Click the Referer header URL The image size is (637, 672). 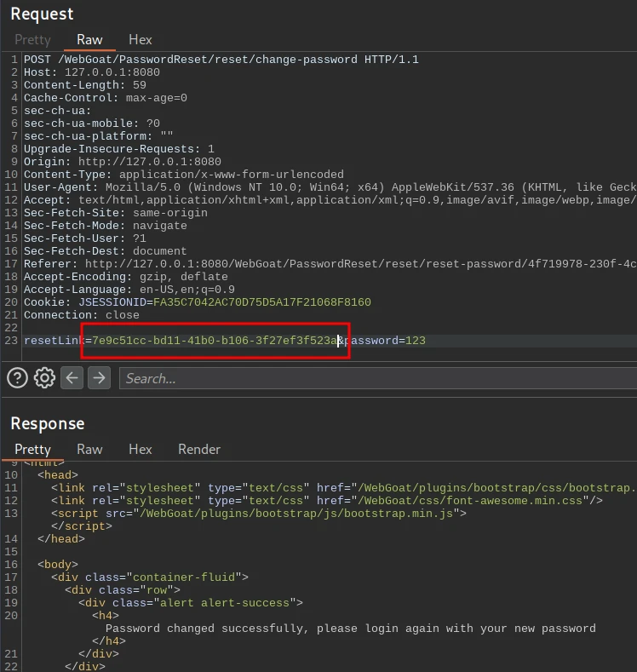coord(358,264)
